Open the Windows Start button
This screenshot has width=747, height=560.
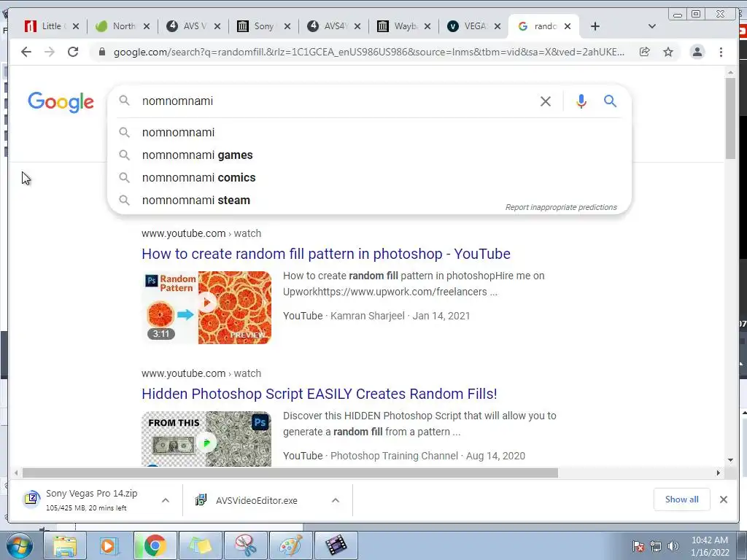(20, 545)
